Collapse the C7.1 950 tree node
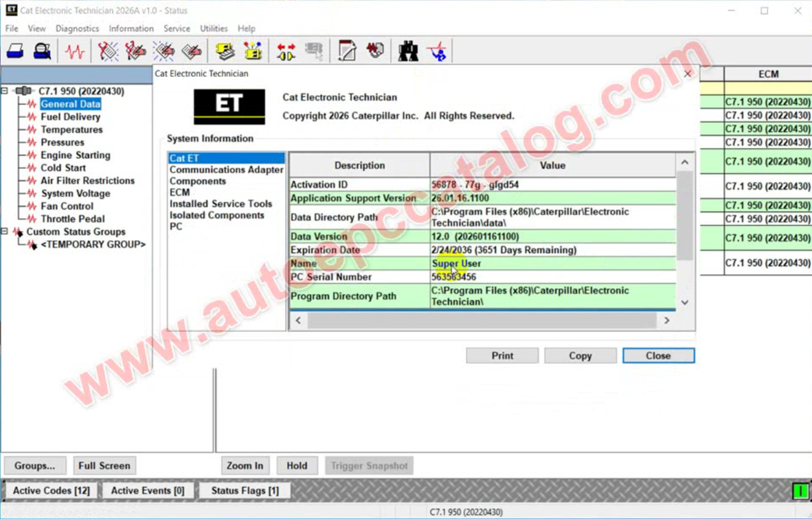 [5, 91]
